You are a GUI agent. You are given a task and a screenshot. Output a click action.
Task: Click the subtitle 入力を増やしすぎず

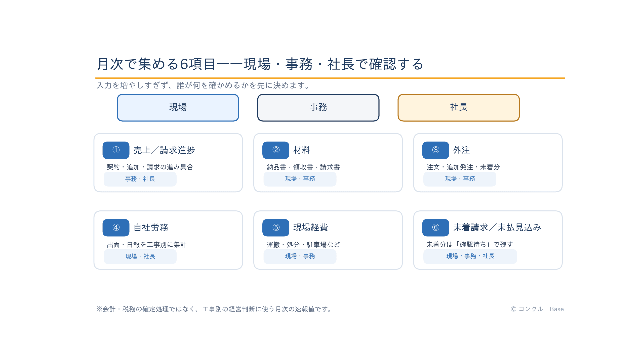(x=204, y=85)
